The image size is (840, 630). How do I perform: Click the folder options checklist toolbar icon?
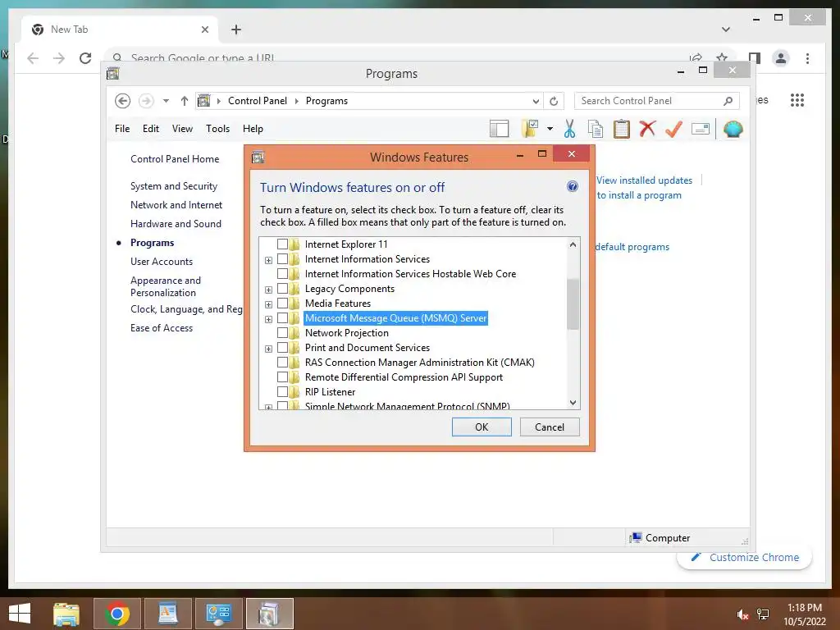531,129
